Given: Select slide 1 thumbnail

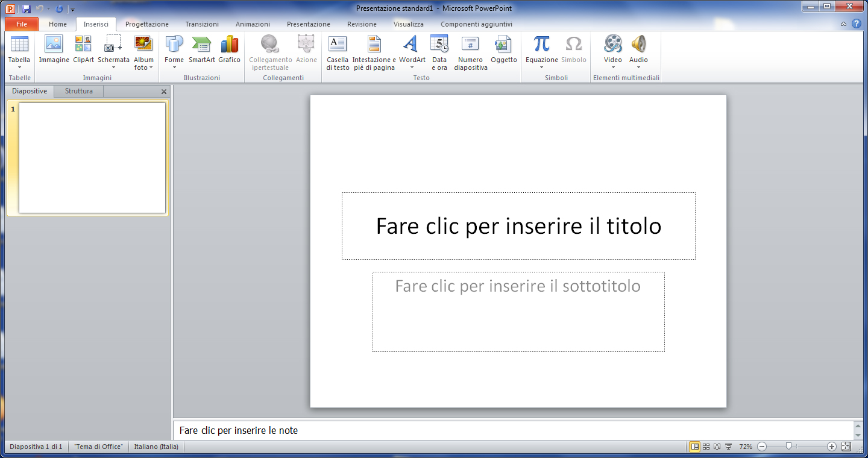Looking at the screenshot, I should 92,158.
